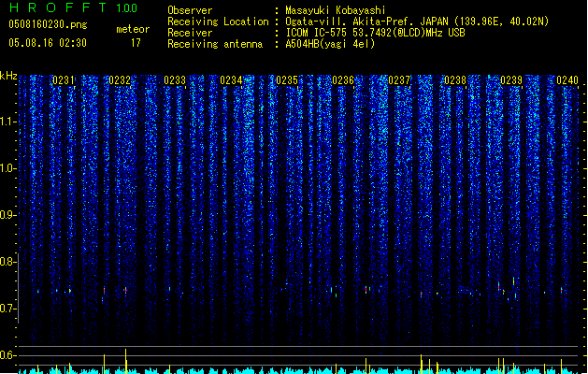The height and width of the screenshot is (374, 588).
Task: Click the 0.9 frequency axis label
Action: pyautogui.click(x=7, y=215)
